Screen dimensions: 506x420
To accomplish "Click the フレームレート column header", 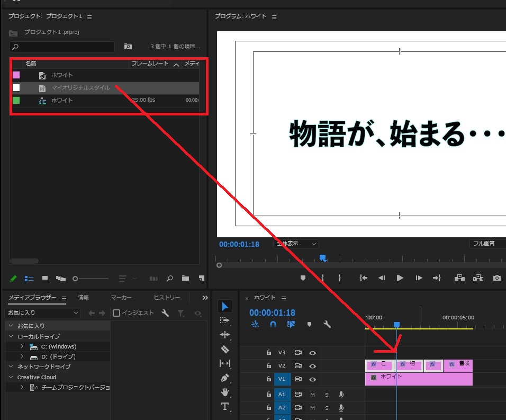I will (150, 64).
